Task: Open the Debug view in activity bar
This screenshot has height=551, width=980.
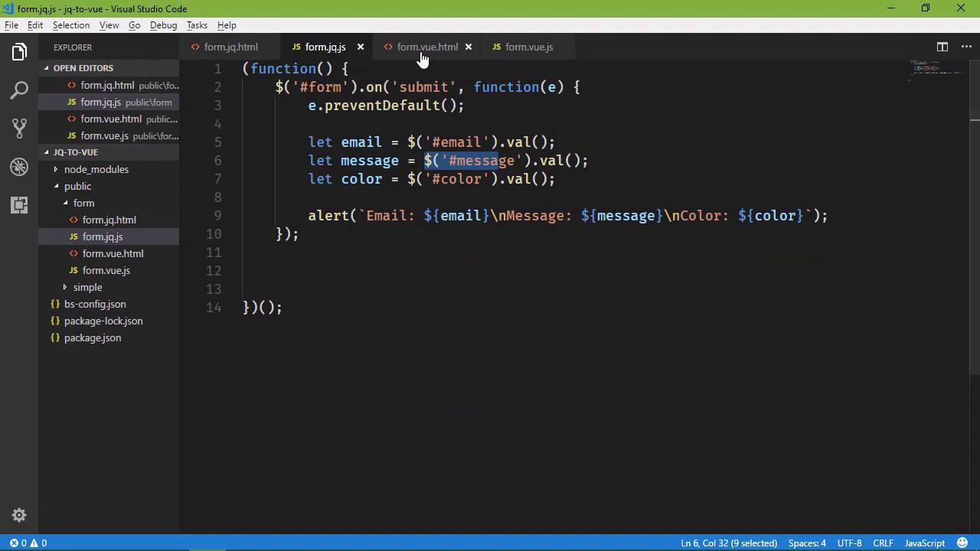Action: click(19, 166)
